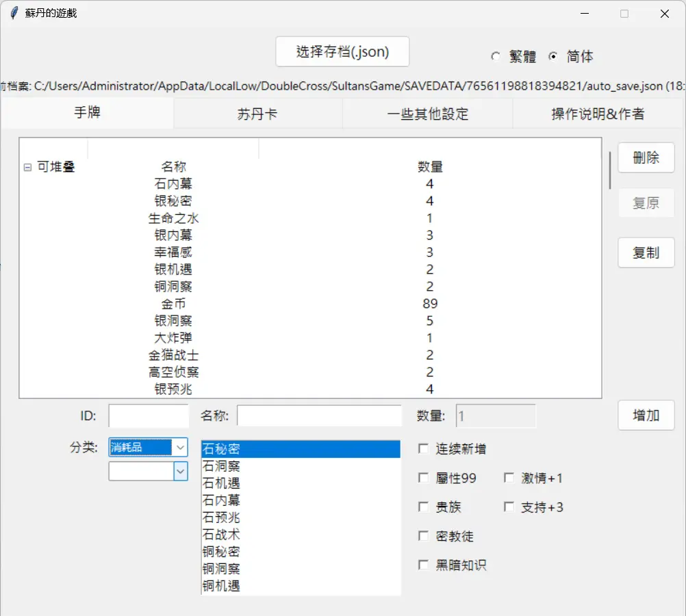Enable the 激情+1 checkbox
The height and width of the screenshot is (616, 686).
click(x=509, y=478)
